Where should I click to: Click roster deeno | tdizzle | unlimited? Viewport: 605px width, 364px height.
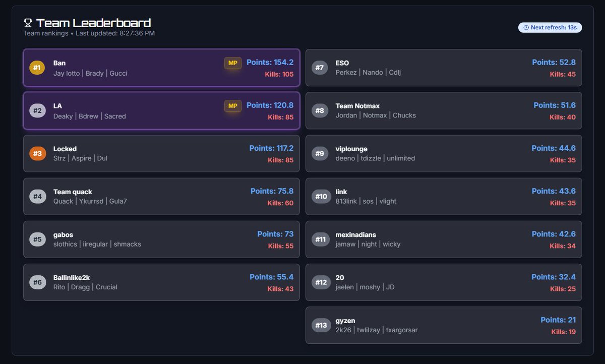coord(375,158)
